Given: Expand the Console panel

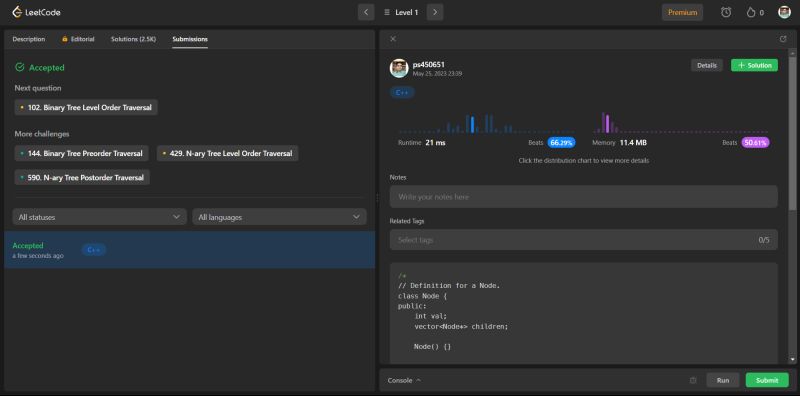Looking at the screenshot, I should [x=404, y=380].
